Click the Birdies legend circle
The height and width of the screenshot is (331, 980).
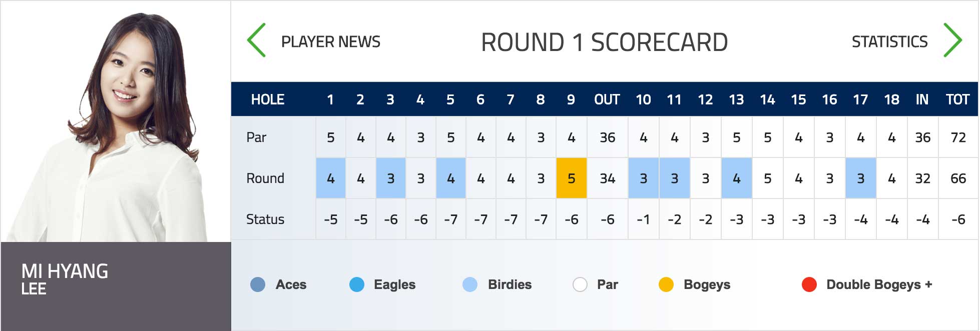pos(470,284)
